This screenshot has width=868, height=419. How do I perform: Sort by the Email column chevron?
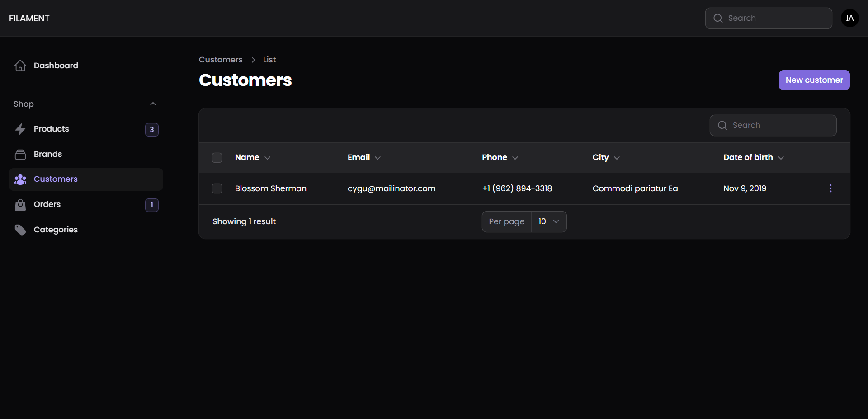tap(378, 158)
